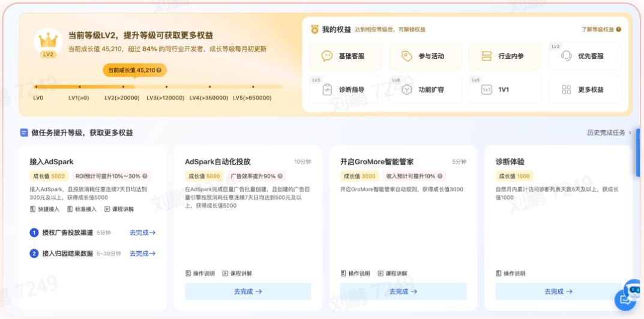Click the help icon beside 当前成长值 45,210

[x=159, y=70]
